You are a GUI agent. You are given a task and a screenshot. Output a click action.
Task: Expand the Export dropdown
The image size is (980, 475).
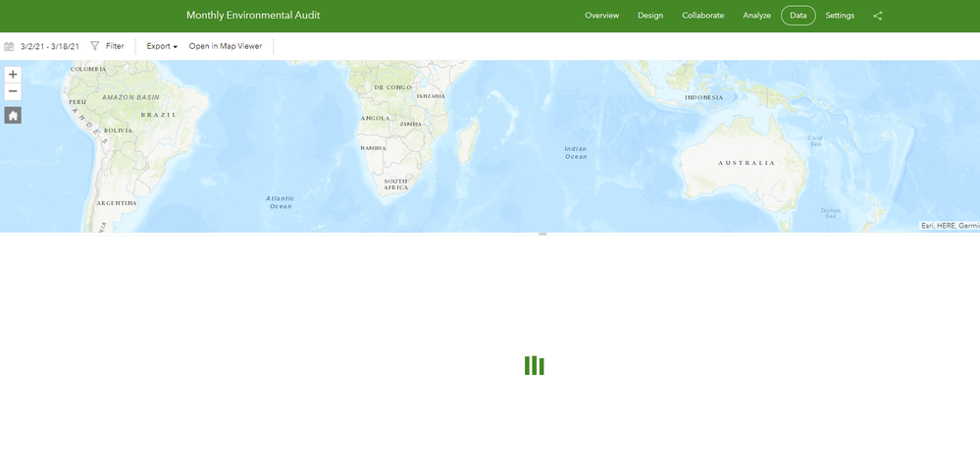click(162, 46)
